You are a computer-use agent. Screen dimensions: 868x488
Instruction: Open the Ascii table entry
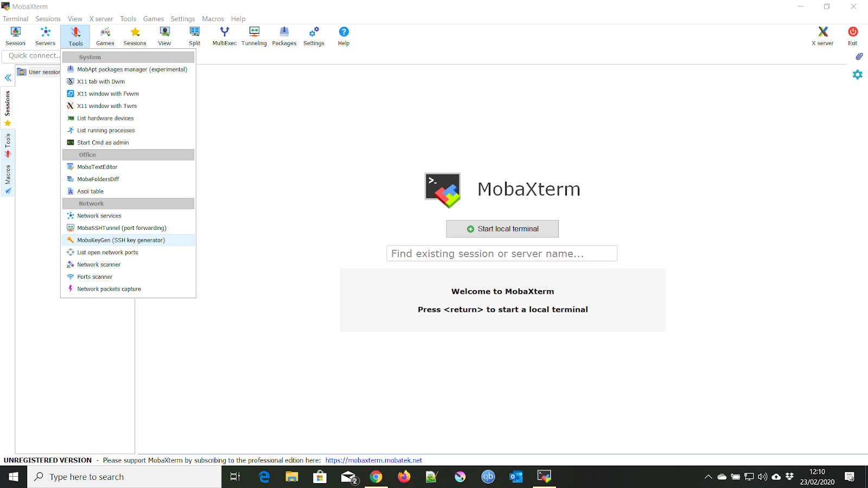pyautogui.click(x=129, y=191)
